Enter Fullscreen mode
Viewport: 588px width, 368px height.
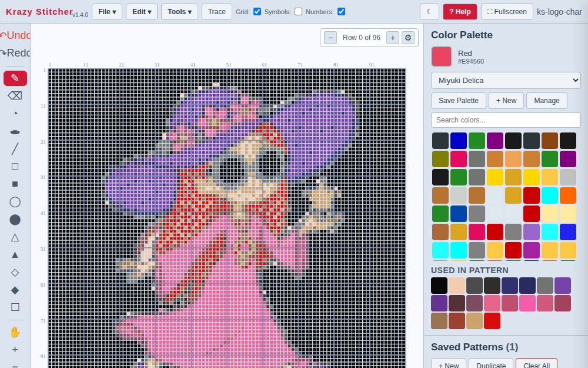pos(507,12)
